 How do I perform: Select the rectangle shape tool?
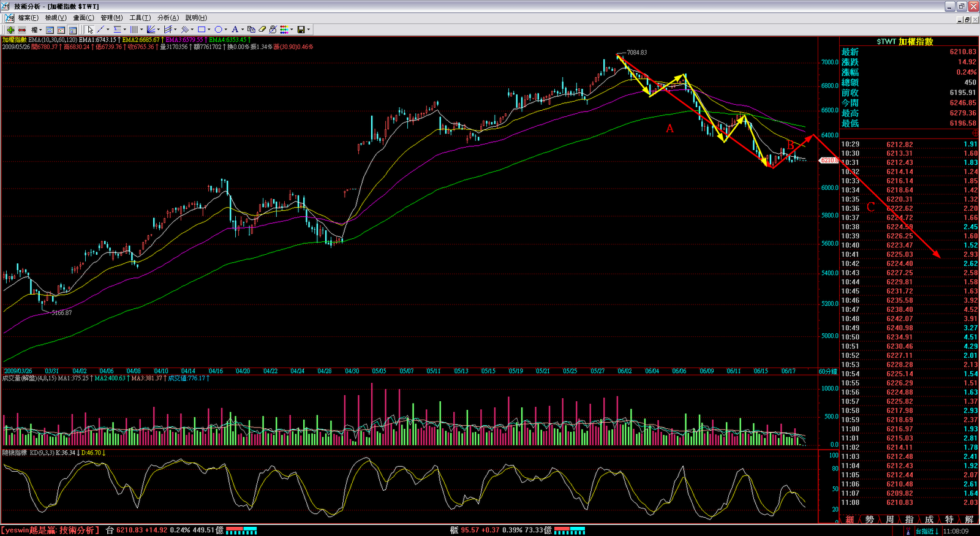pos(202,29)
